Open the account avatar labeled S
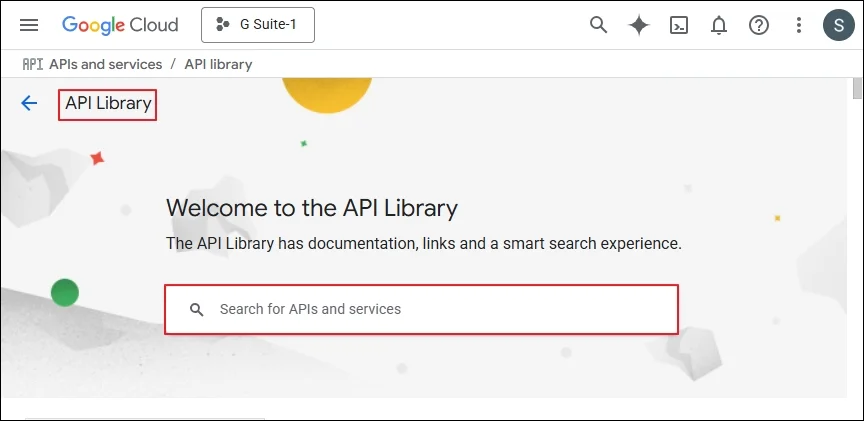 839,25
